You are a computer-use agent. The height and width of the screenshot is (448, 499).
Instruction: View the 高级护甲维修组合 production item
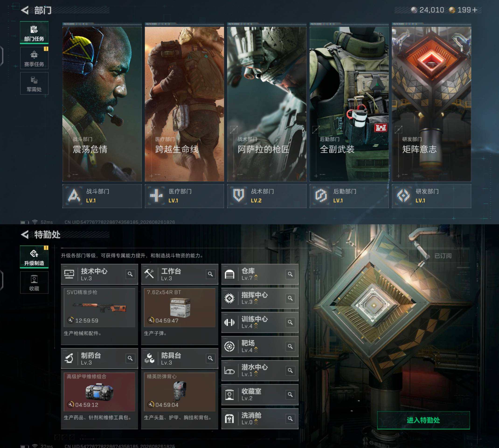pos(99,392)
